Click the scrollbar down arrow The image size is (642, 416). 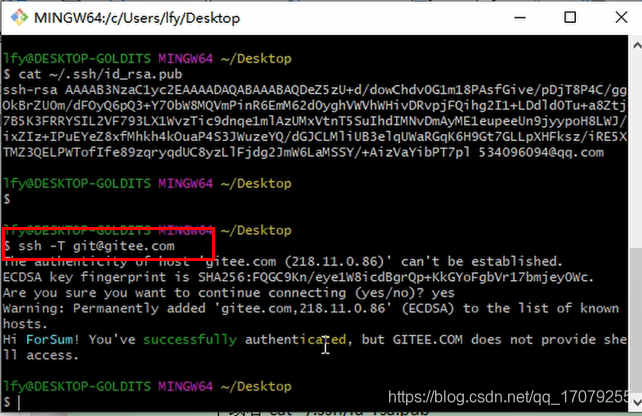(x=636, y=403)
